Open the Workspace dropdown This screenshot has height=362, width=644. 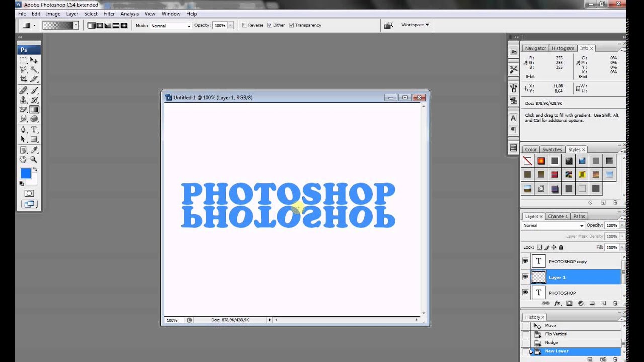coord(415,25)
